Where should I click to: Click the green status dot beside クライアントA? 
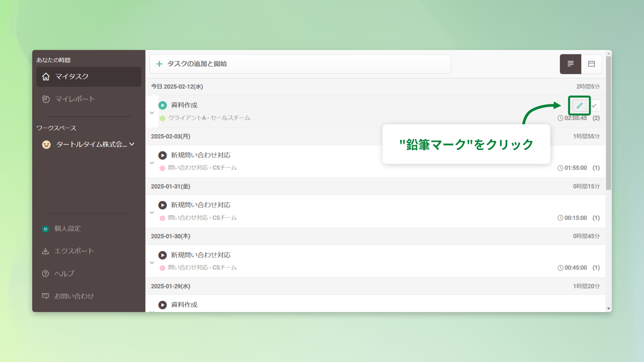pos(162,118)
